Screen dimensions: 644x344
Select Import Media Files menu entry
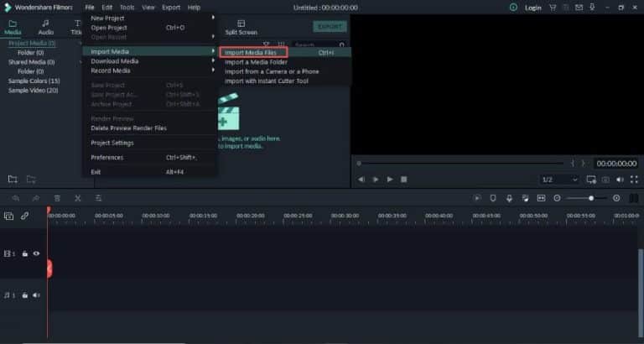point(254,52)
